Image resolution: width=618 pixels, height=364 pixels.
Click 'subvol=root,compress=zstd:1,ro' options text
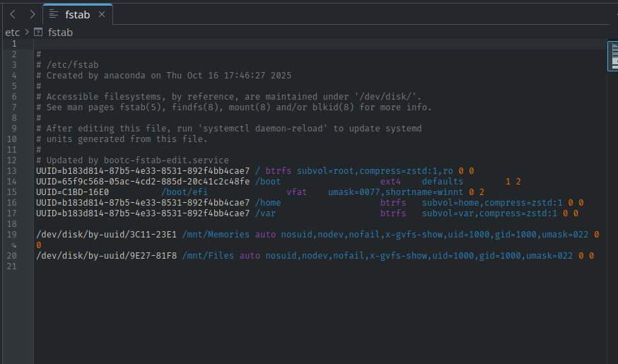pos(375,171)
